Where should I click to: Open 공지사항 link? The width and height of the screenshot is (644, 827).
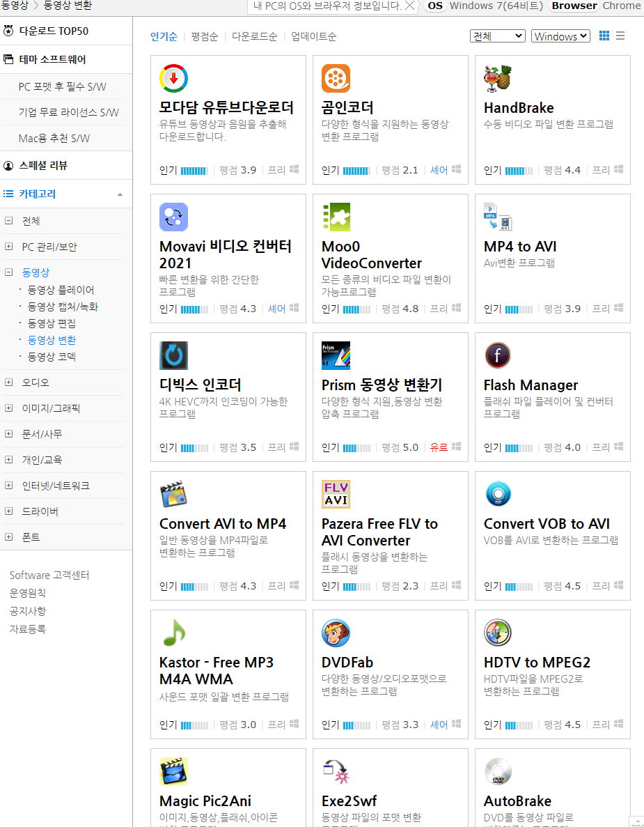point(27,611)
